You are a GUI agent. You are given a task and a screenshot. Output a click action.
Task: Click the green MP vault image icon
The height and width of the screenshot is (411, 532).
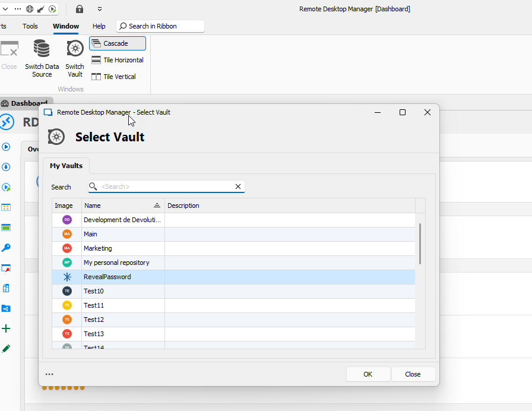[x=67, y=263]
